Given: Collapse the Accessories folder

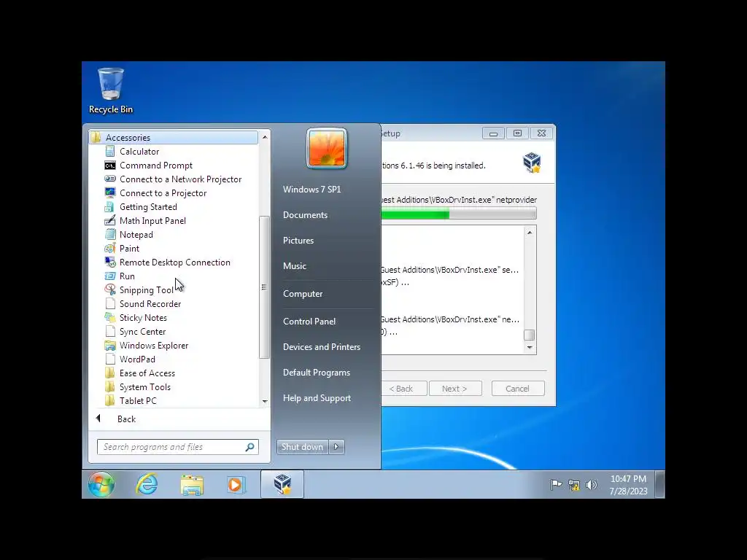Looking at the screenshot, I should click(174, 138).
